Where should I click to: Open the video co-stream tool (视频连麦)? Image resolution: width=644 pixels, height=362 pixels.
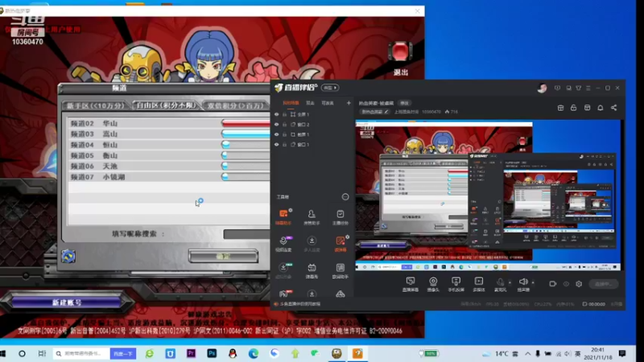(x=283, y=244)
